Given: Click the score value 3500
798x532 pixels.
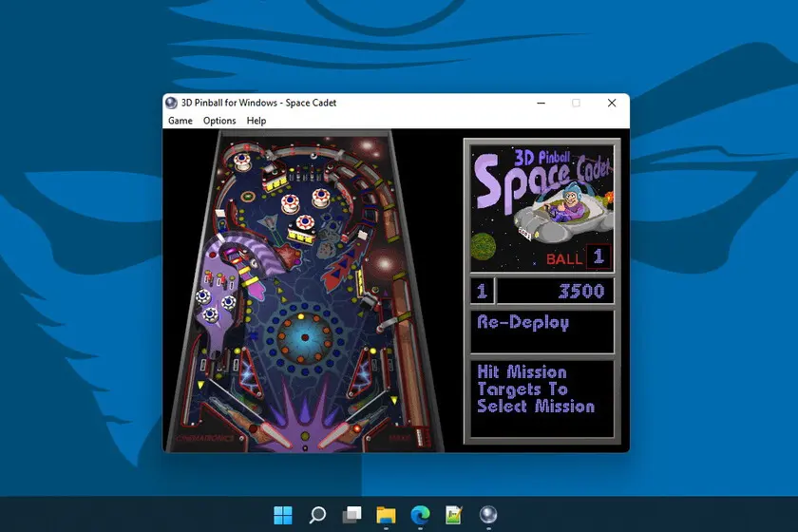Looking at the screenshot, I should pyautogui.click(x=581, y=292).
